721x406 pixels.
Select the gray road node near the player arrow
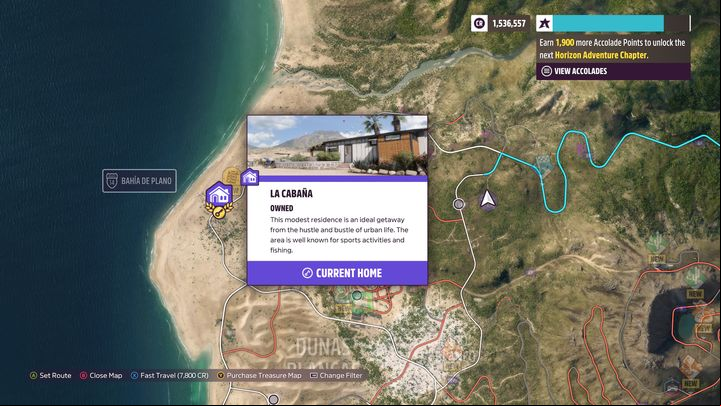[458, 204]
